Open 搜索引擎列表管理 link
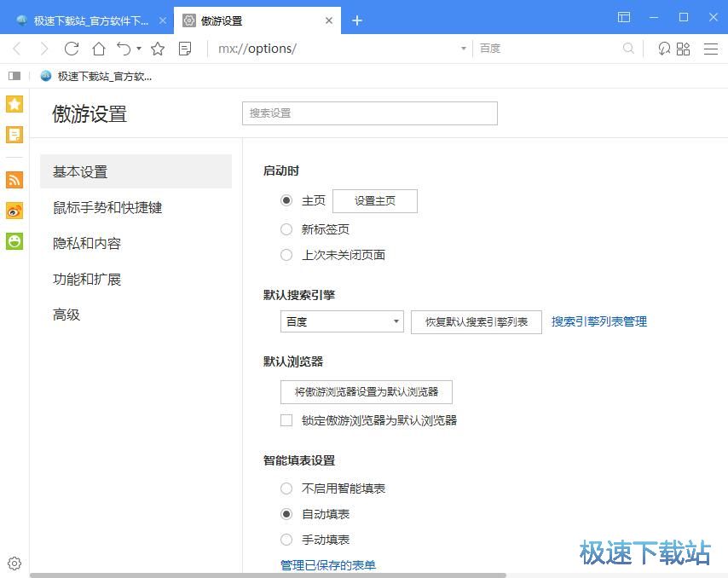This screenshot has width=728, height=578. point(599,321)
